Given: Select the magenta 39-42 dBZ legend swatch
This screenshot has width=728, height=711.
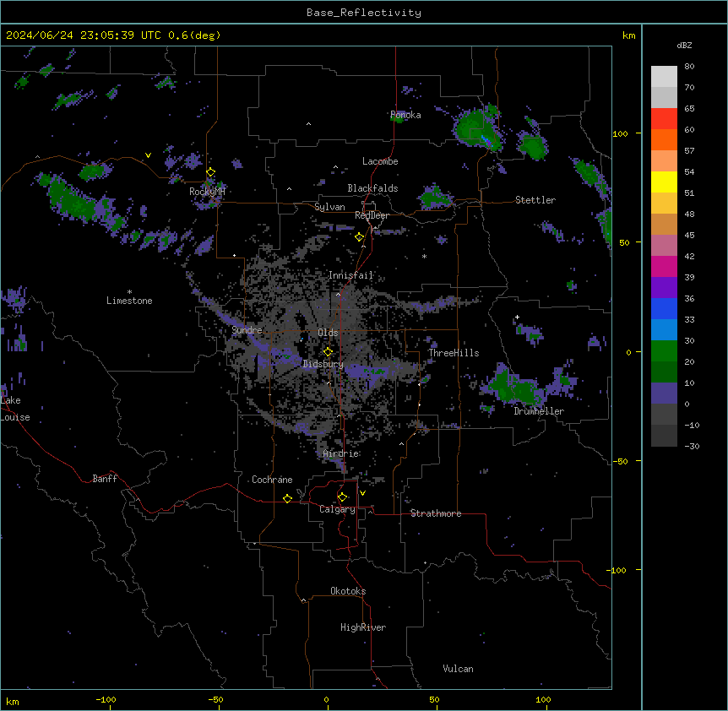Looking at the screenshot, I should (x=664, y=266).
